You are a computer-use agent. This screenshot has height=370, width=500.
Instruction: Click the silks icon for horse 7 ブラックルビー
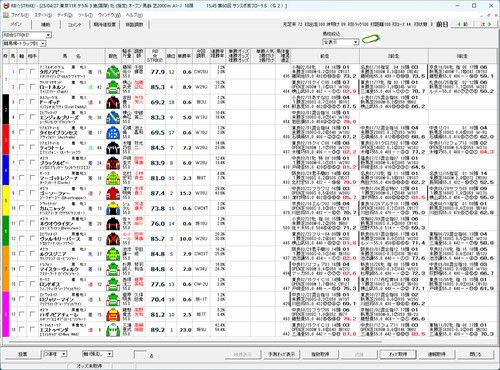113,163
